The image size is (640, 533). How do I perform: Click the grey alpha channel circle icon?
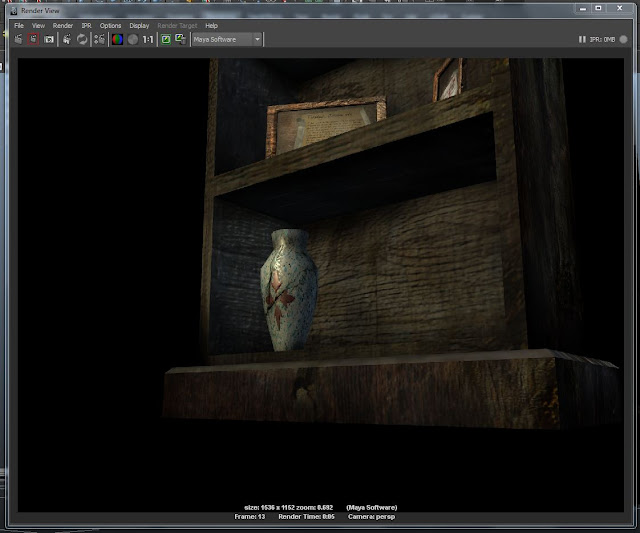133,40
